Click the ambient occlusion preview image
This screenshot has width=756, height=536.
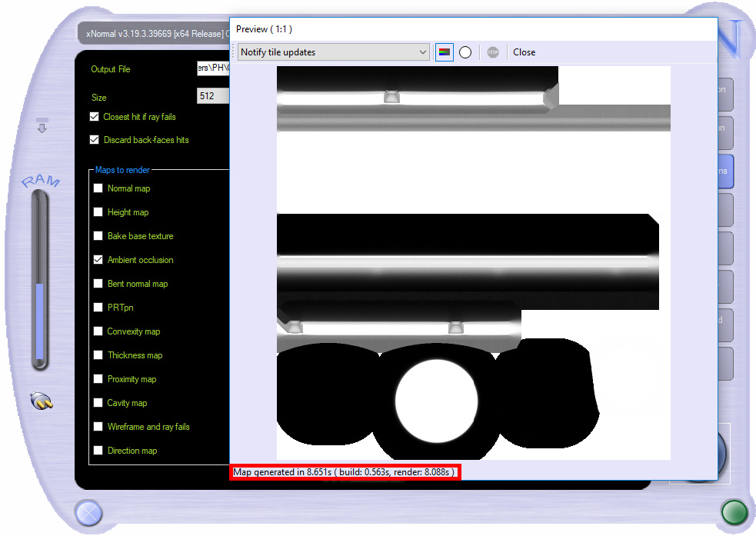click(473, 262)
